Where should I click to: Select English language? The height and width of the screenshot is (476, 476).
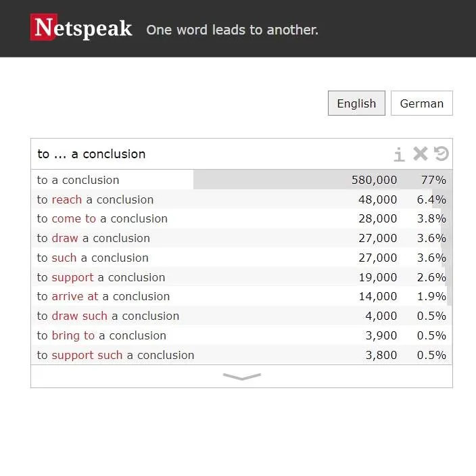coord(356,103)
